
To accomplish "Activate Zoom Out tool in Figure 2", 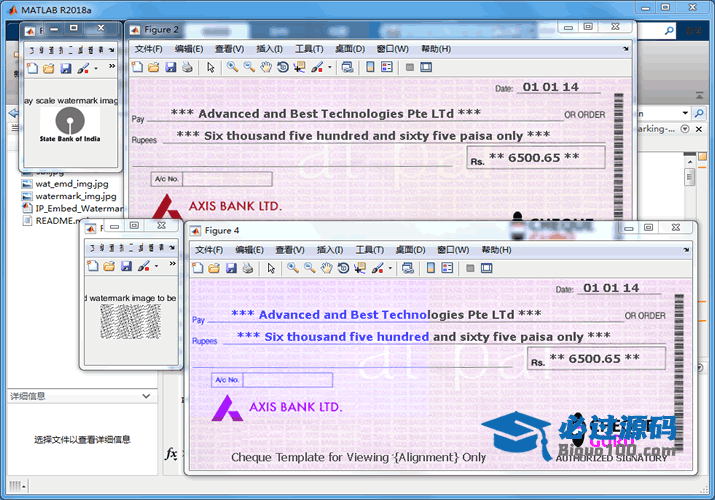I will coord(249,67).
